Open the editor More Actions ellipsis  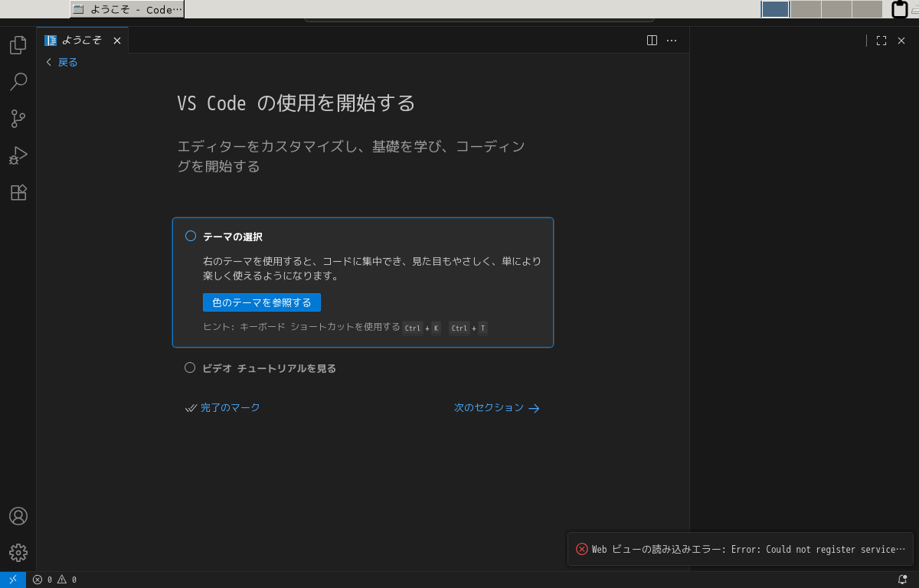pyautogui.click(x=672, y=41)
